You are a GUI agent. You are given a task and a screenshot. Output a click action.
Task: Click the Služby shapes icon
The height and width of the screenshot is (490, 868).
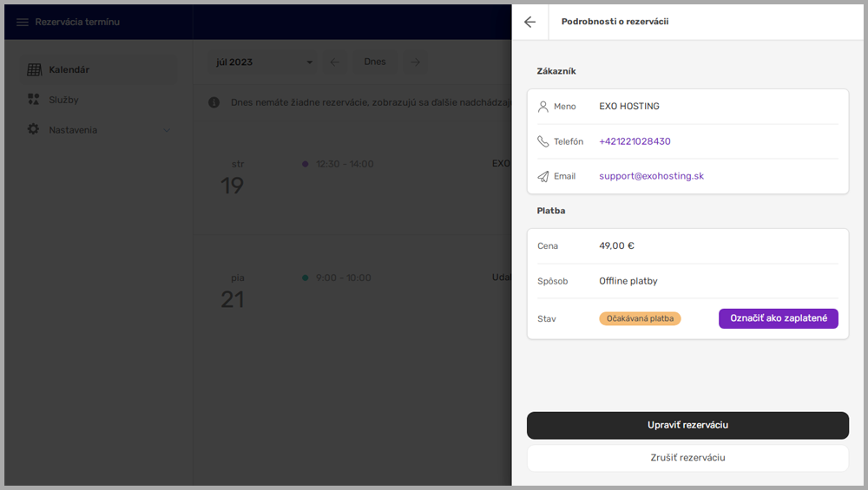(34, 100)
